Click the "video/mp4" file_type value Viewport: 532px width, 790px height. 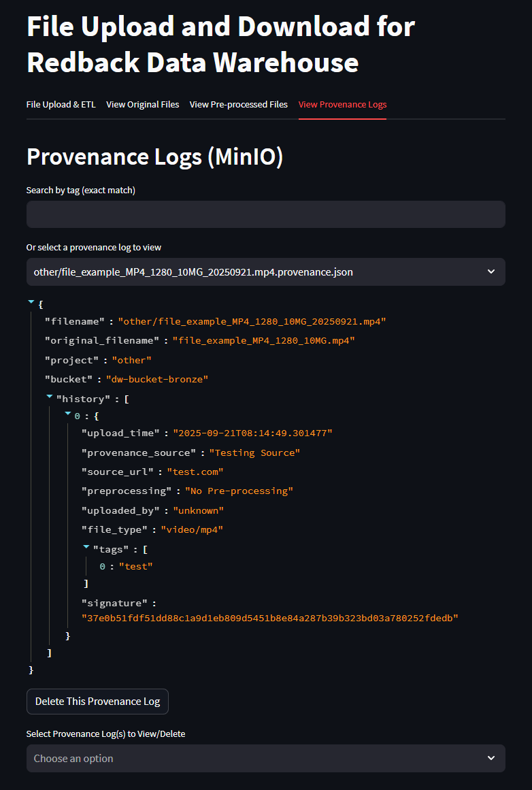click(x=192, y=529)
